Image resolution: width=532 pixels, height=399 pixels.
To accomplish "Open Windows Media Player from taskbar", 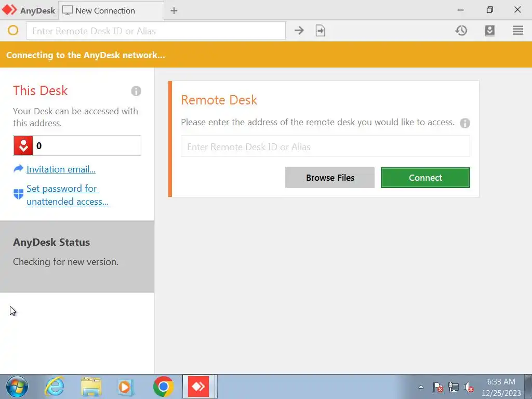I will (x=126, y=387).
